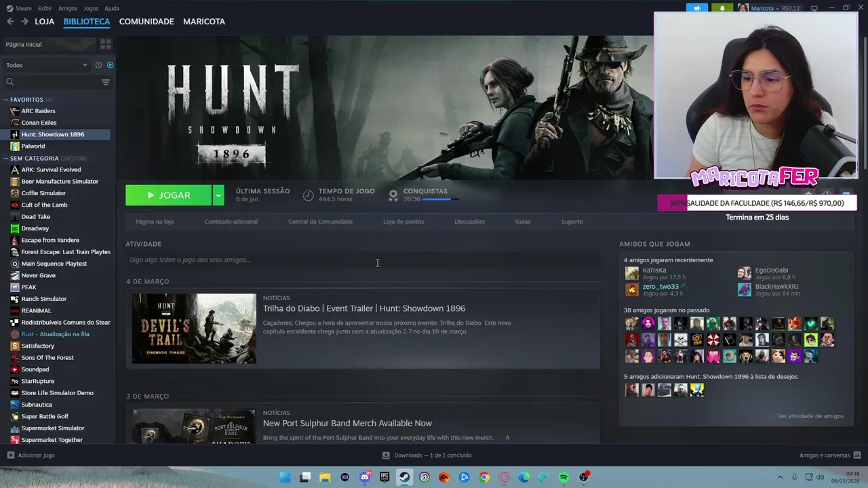868x488 pixels.
Task: Open friend BlackHawkXRJ's avatar
Action: click(x=745, y=289)
